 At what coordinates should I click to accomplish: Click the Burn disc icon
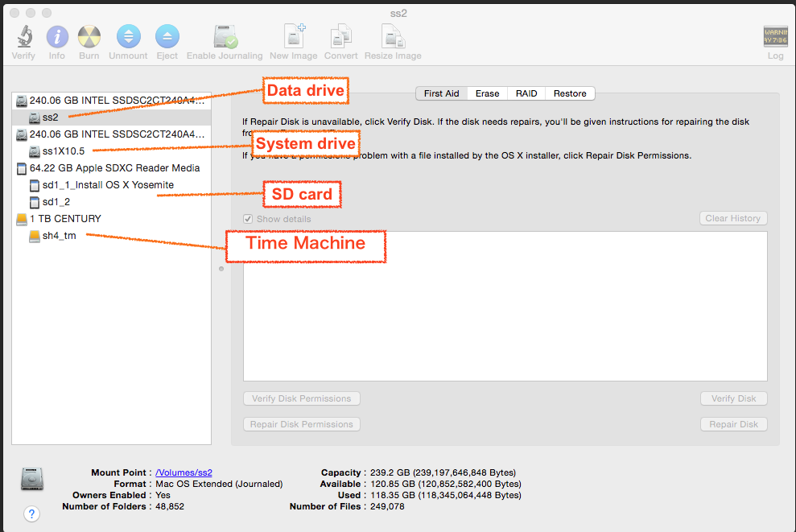tap(89, 37)
